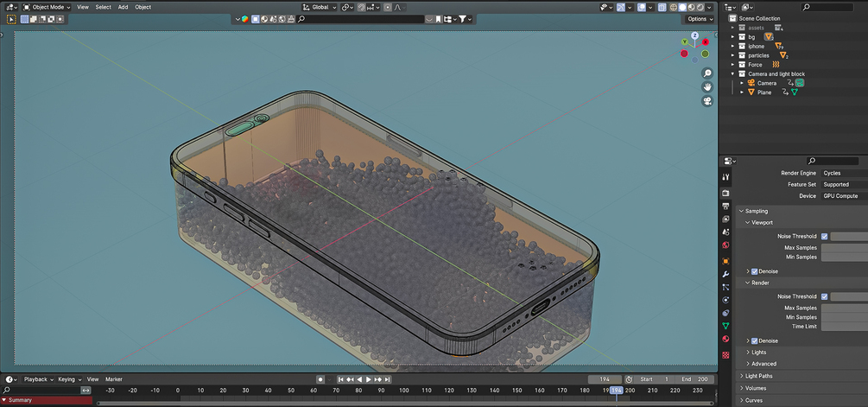Open the Add menu
Screen dimensions: 868x407
point(123,7)
